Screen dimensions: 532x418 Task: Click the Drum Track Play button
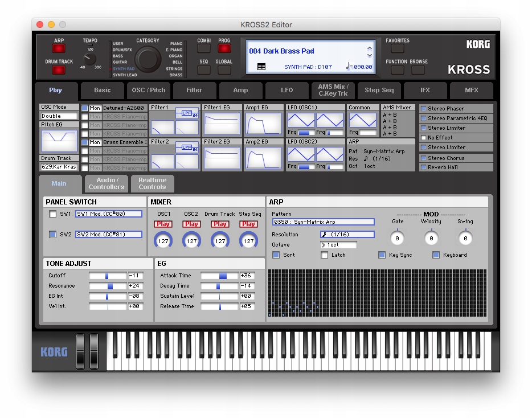tap(220, 224)
